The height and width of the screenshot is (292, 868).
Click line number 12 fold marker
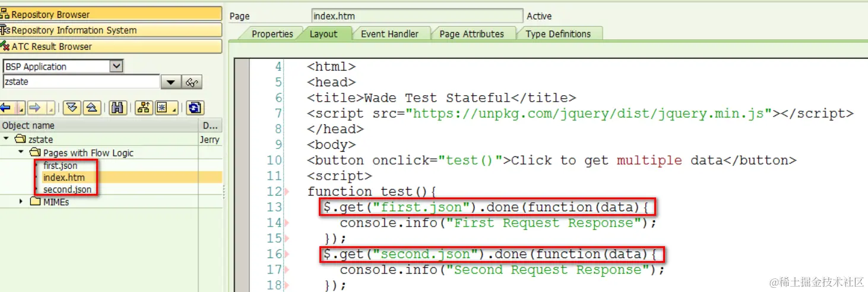[287, 192]
